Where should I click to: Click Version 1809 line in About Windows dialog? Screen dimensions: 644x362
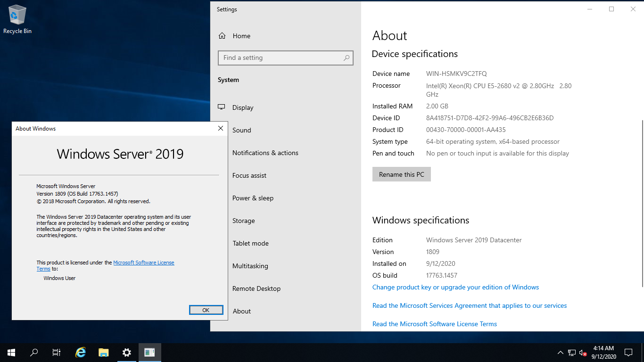pos(77,194)
